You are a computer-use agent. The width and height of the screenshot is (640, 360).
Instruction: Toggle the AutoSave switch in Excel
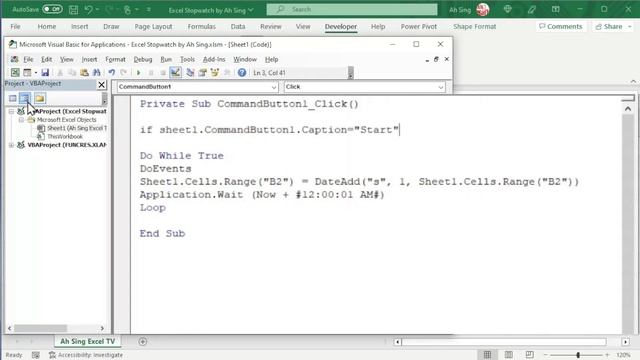click(52, 9)
